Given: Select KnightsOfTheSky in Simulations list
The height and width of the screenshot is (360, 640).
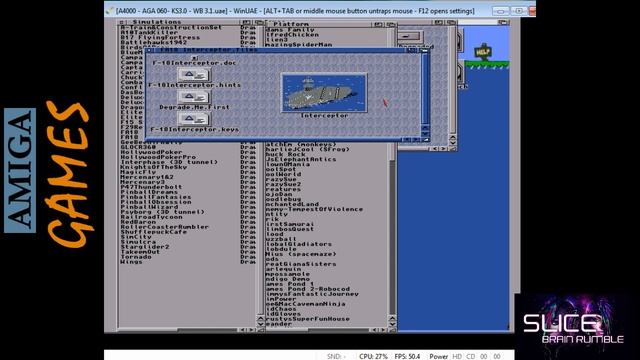Looking at the screenshot, I should point(153,167).
